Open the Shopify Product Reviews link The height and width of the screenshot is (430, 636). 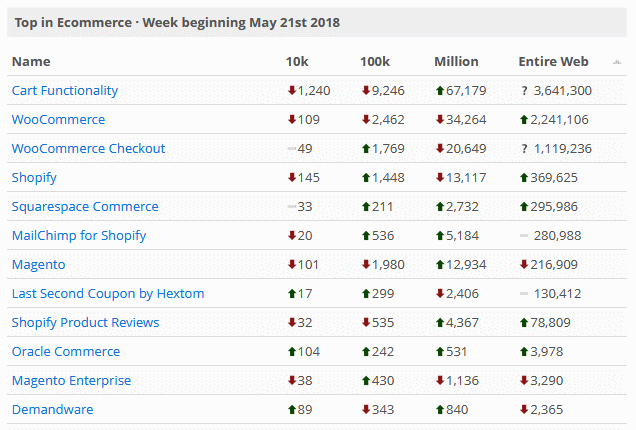pyautogui.click(x=86, y=322)
